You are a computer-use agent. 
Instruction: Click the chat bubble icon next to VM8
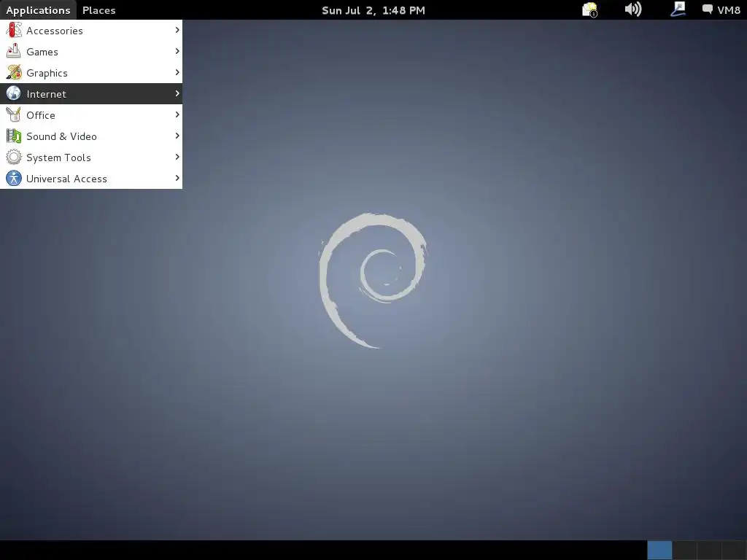[708, 9]
